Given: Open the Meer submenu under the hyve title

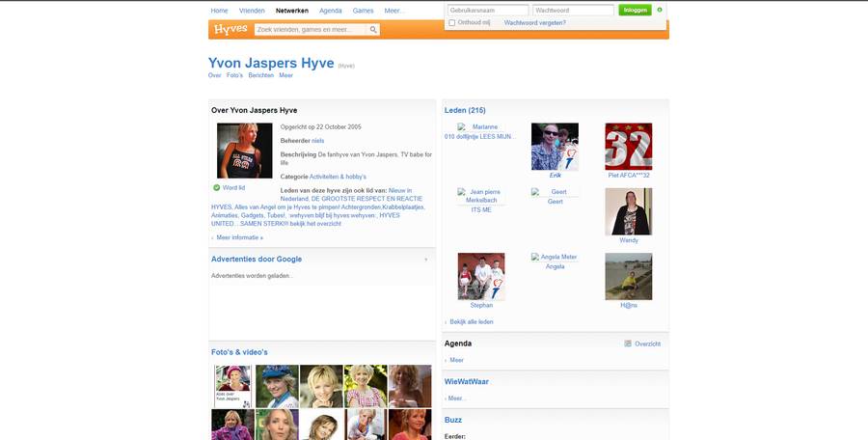Looking at the screenshot, I should (x=285, y=75).
